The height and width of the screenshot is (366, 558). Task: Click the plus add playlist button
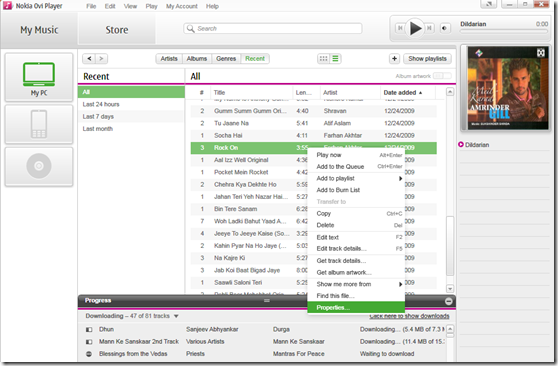pos(394,58)
